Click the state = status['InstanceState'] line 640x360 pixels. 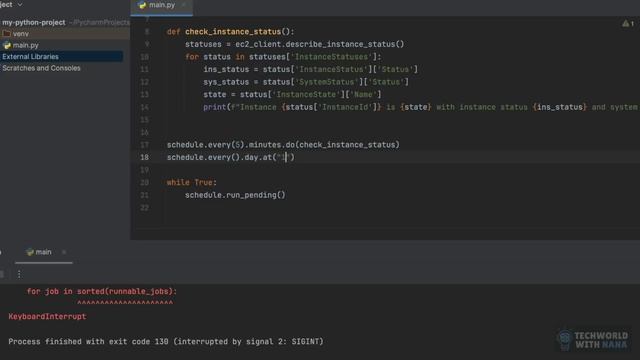click(x=292, y=95)
